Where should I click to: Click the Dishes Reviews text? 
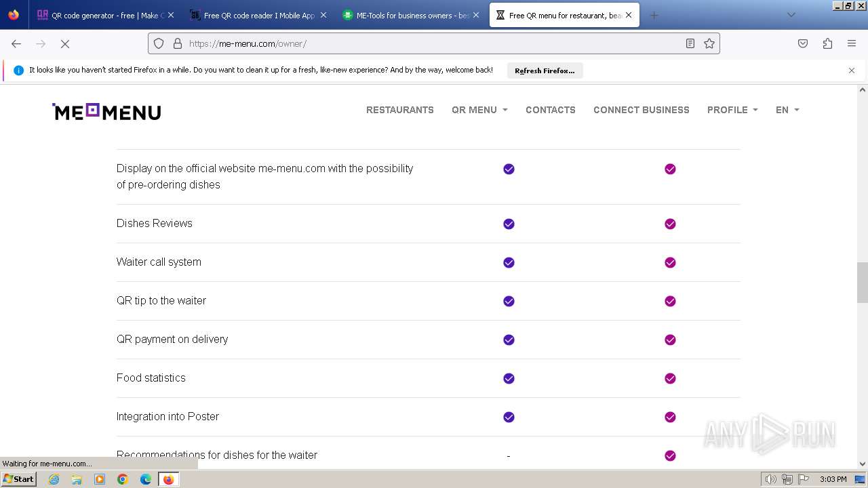click(x=155, y=224)
